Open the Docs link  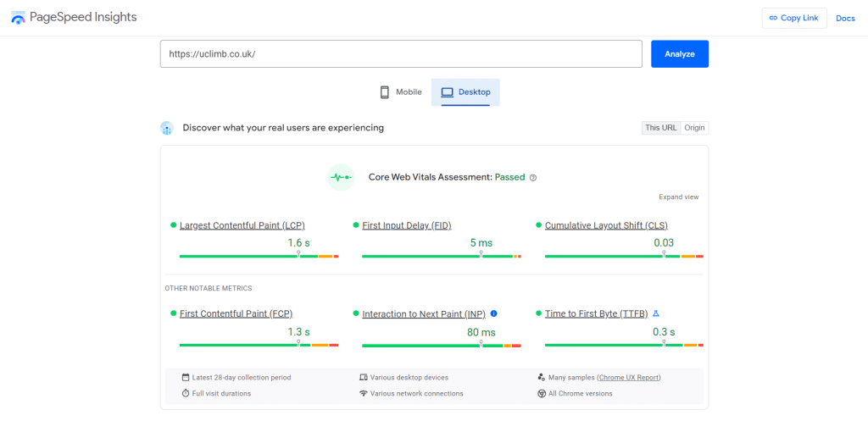pyautogui.click(x=845, y=19)
